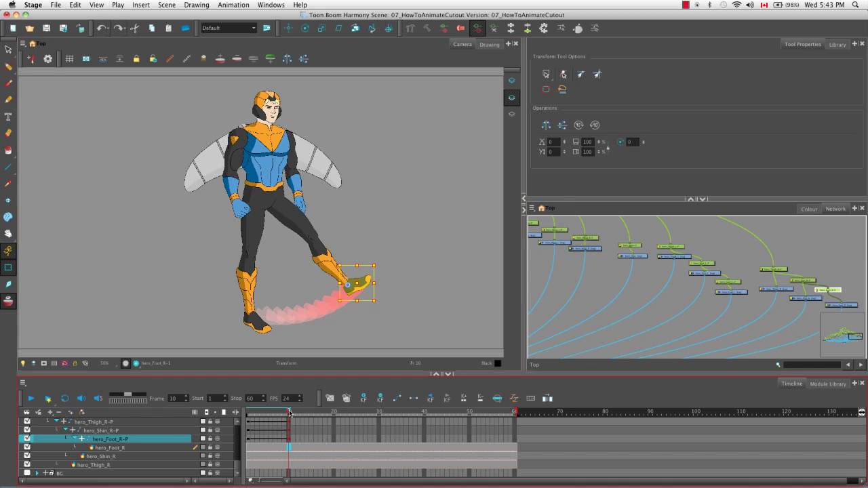The height and width of the screenshot is (488, 868).
Task: Toggle enable checkbox for hero_Foot_R-P layer
Action: [27, 439]
